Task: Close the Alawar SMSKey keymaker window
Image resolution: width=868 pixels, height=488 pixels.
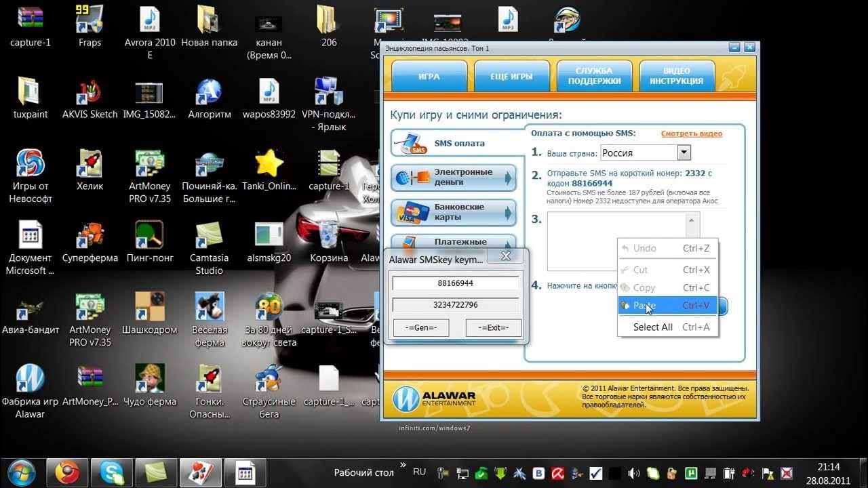Action: 505,256
